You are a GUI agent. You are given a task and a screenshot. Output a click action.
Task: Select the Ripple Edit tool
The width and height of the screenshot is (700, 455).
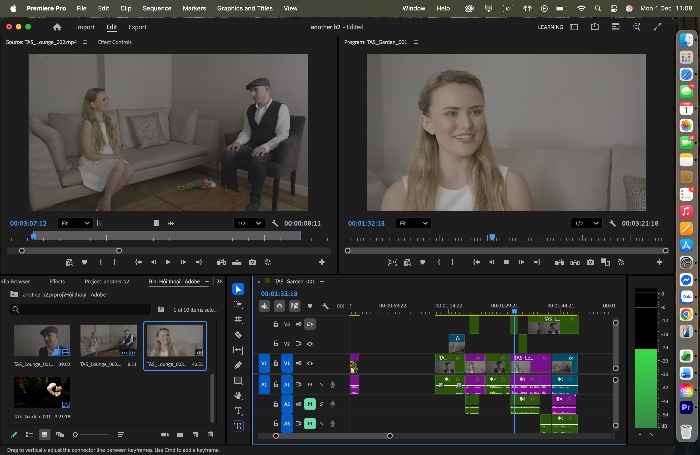(238, 320)
